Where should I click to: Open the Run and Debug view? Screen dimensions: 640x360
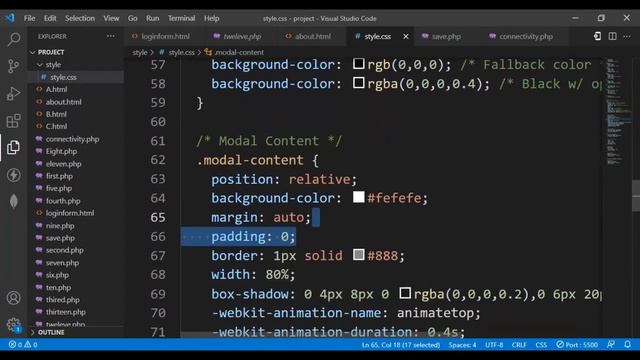pyautogui.click(x=13, y=93)
